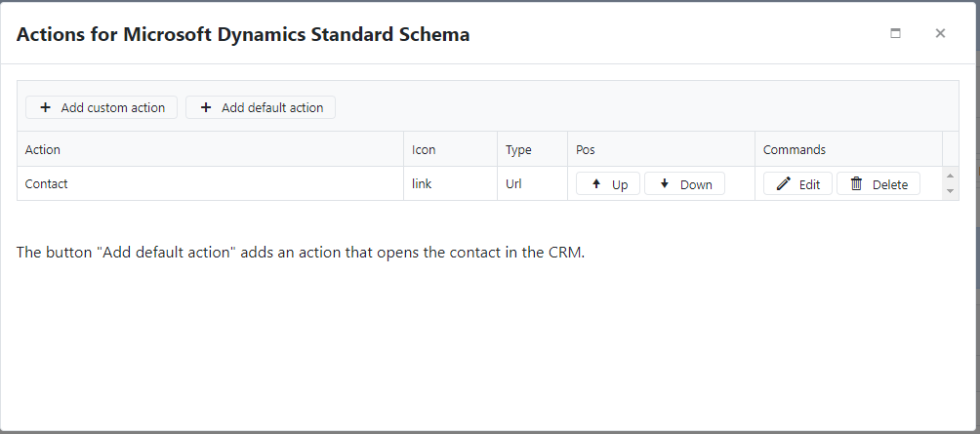Screen dimensions: 980x434
Task: Click the Add default action description text
Action: point(300,253)
